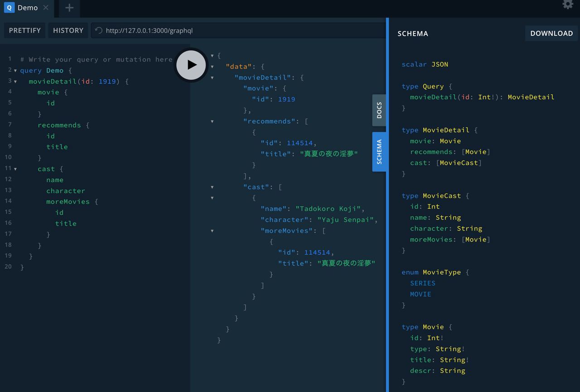Click the SERIES enum value
Screen dimensions: 580x392
(423, 283)
